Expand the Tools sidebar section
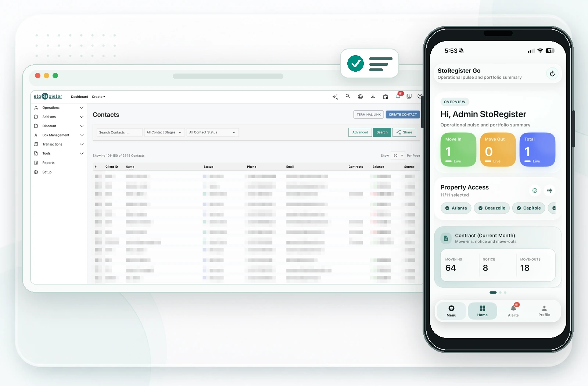 pos(59,154)
